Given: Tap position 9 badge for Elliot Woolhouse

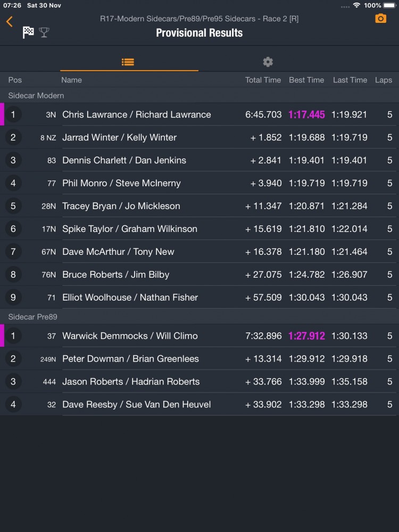Looking at the screenshot, I should pos(13,297).
